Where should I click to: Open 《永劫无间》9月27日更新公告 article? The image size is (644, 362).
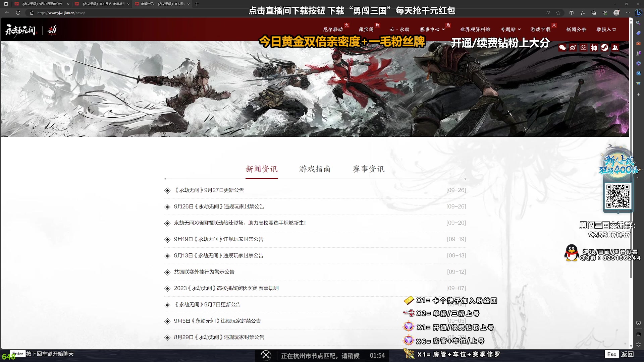point(209,190)
